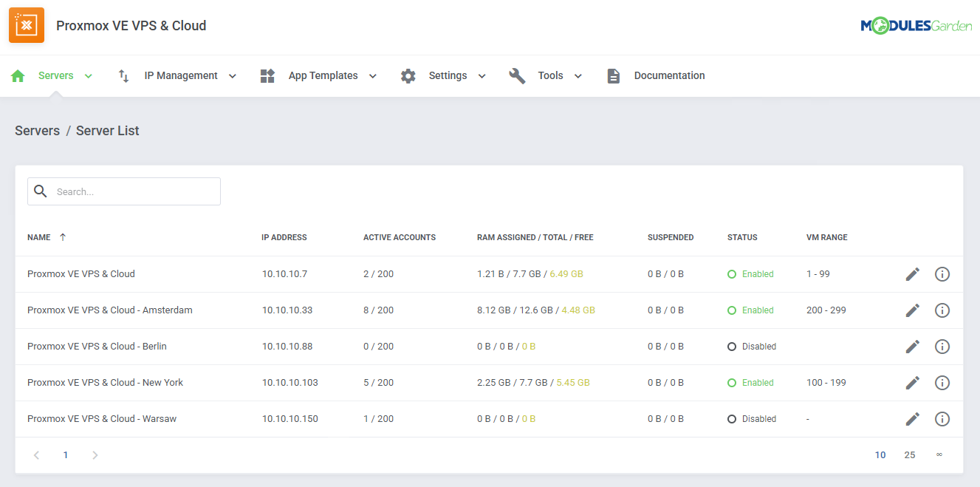The image size is (980, 487).
Task: Click the server search field
Action: point(124,191)
